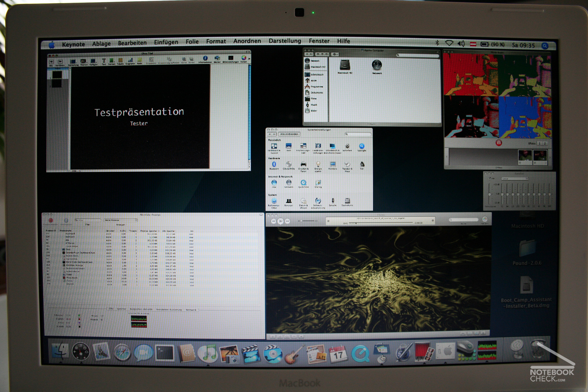Image resolution: width=588 pixels, height=392 pixels.
Task: Select Programme in Finder sidebar
Action: 314,87
